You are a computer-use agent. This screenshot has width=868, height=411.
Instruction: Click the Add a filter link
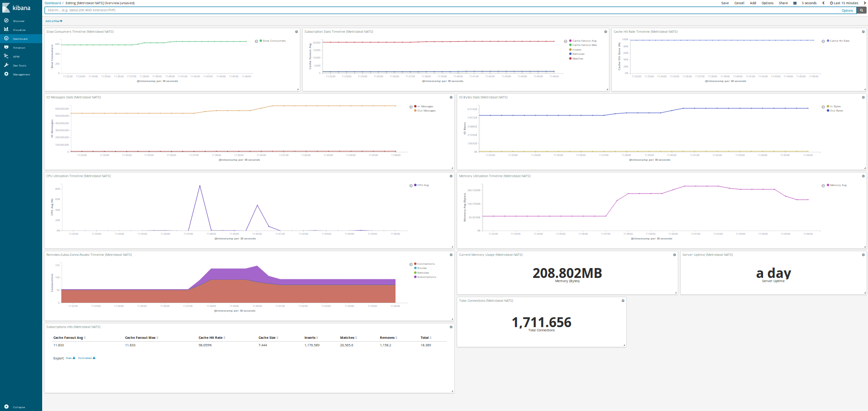[53, 21]
